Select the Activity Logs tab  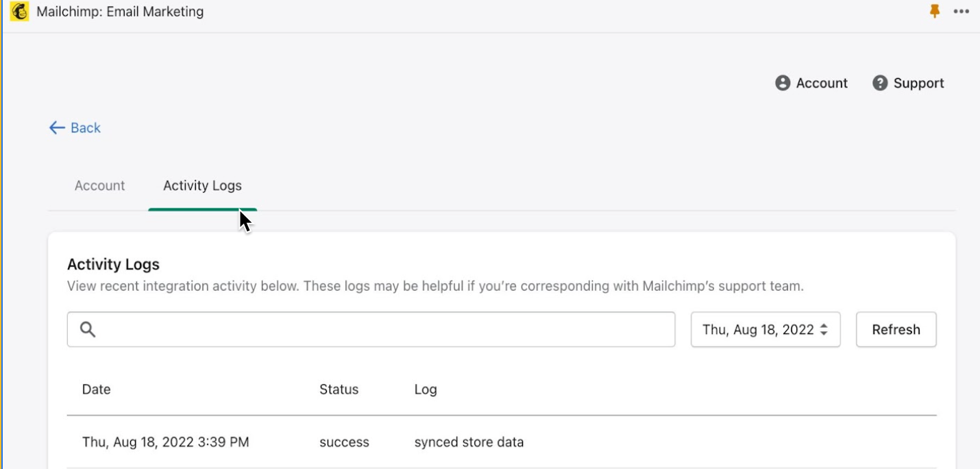coord(202,185)
